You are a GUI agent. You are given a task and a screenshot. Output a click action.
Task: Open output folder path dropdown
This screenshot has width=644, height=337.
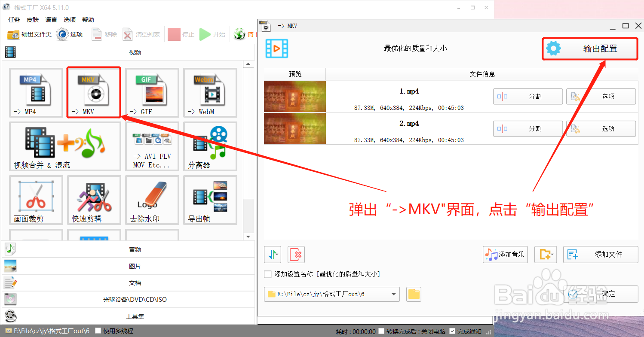point(393,294)
